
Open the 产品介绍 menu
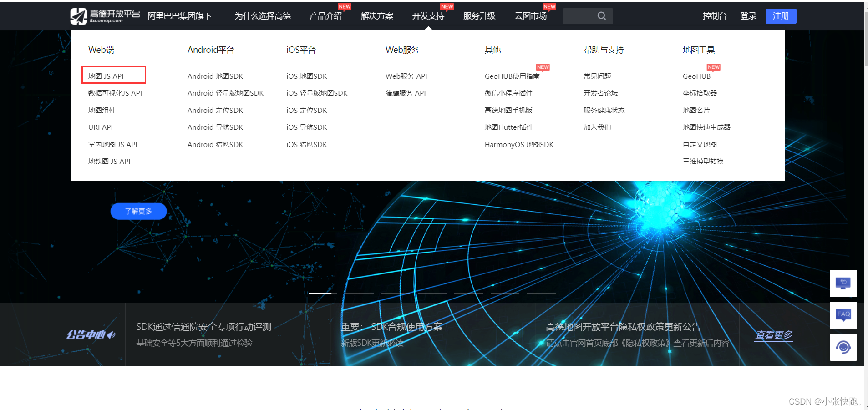(x=325, y=16)
